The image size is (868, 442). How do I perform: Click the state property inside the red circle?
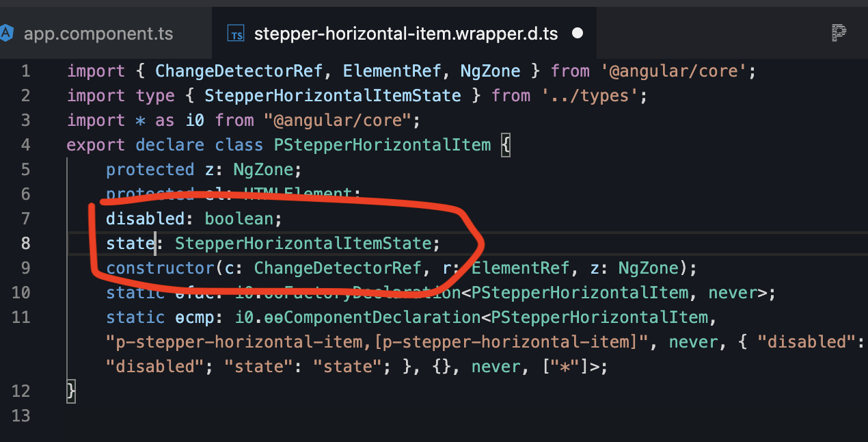point(130,243)
